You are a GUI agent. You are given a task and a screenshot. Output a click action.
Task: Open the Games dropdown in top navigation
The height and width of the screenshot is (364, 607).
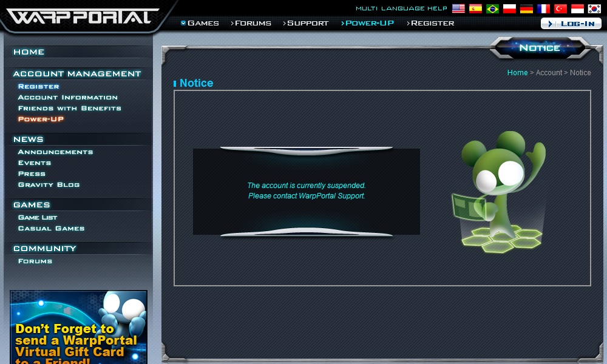click(x=200, y=23)
